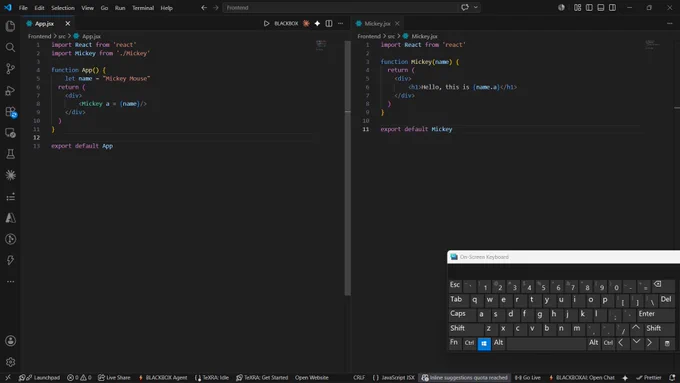Screen dimensions: 680x383
Task: Open the Terminal menu
Action: 143,8
